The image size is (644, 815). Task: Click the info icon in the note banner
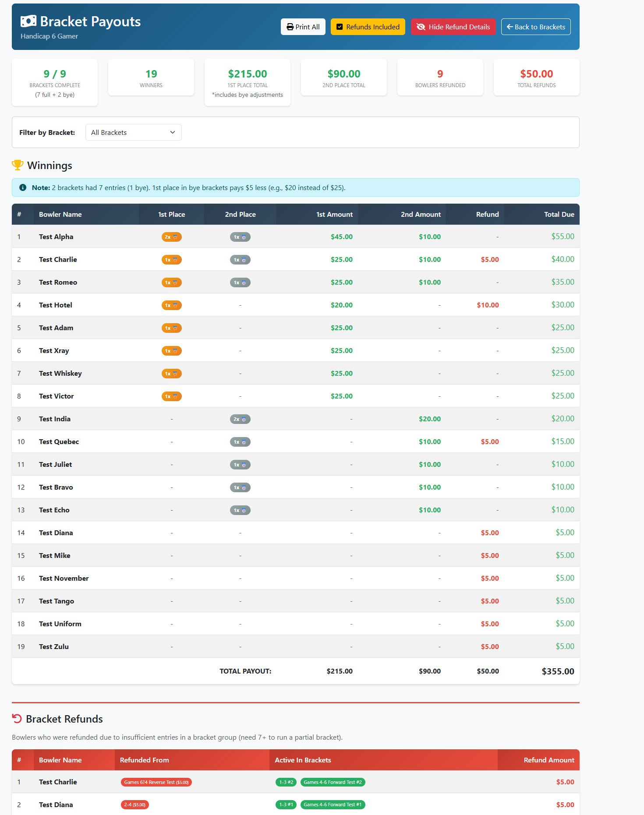coord(23,187)
